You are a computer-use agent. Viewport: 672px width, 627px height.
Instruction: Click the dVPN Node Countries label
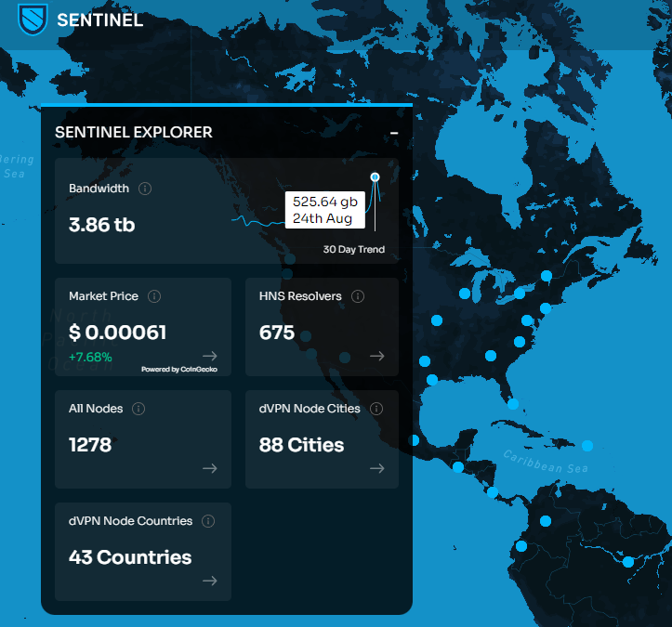pyautogui.click(x=131, y=521)
